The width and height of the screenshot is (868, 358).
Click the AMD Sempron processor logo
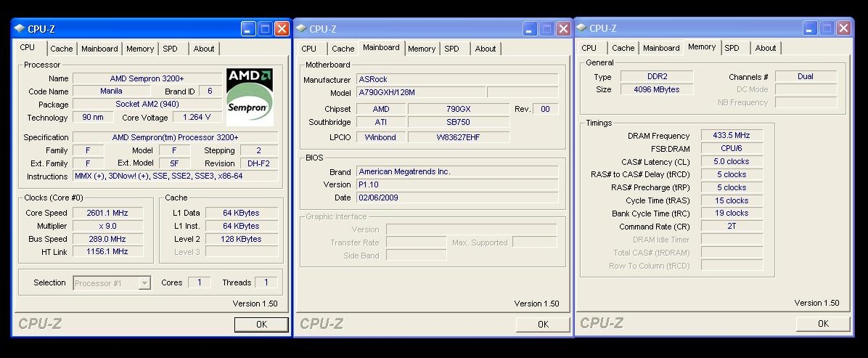(x=250, y=97)
